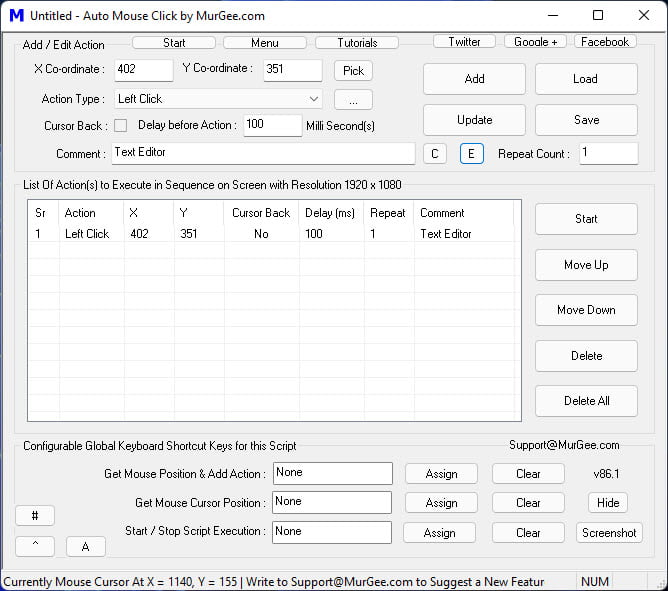Click the C button next to Comment
This screenshot has width=668, height=591.
(435, 154)
